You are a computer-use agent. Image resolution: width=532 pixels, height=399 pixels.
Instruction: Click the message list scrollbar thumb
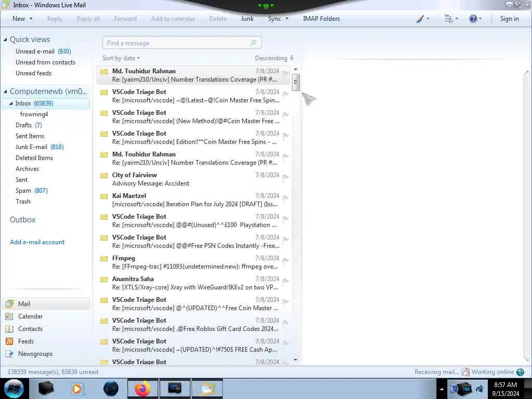pos(296,82)
